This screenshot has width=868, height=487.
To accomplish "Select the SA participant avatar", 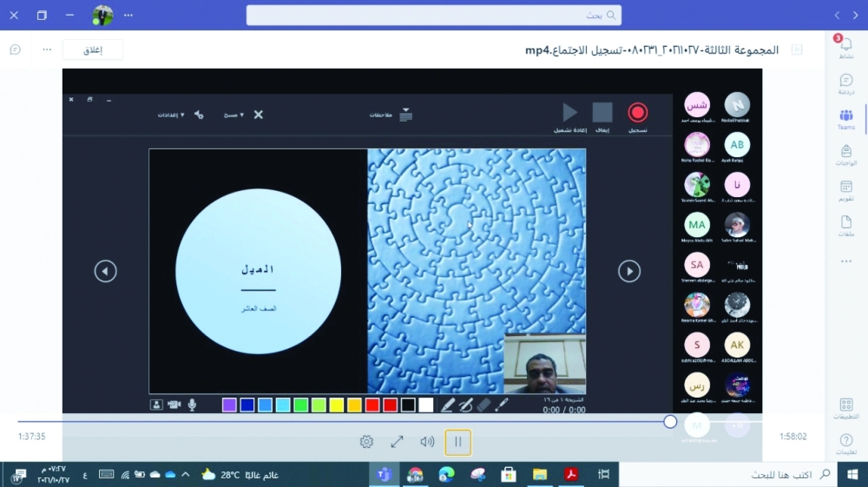I will [697, 265].
